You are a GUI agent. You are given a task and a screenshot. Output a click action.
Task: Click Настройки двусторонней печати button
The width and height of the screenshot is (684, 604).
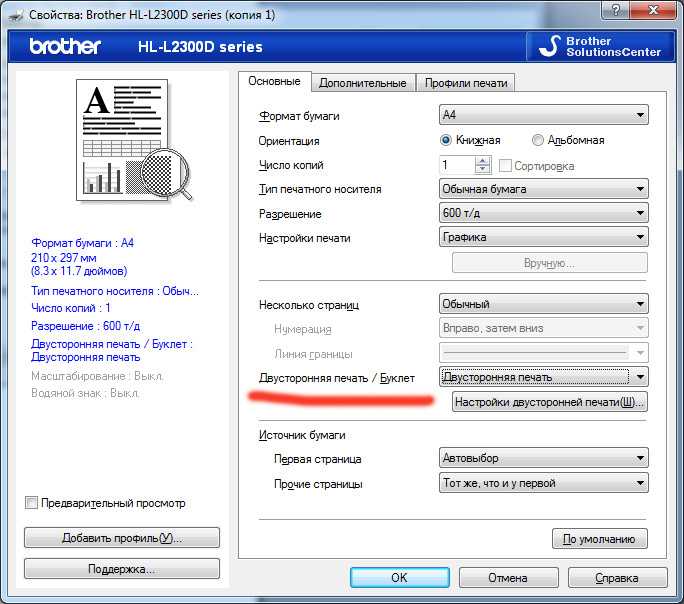(x=550, y=402)
